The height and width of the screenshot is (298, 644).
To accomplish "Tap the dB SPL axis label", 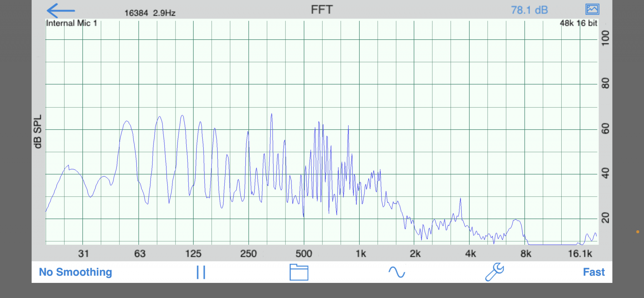I will [37, 131].
